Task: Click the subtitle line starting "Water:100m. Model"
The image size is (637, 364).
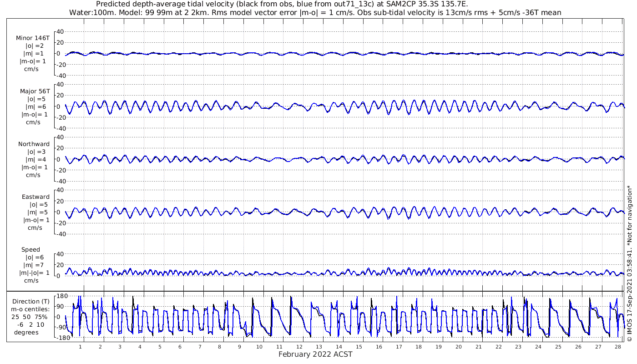Action: [x=315, y=12]
